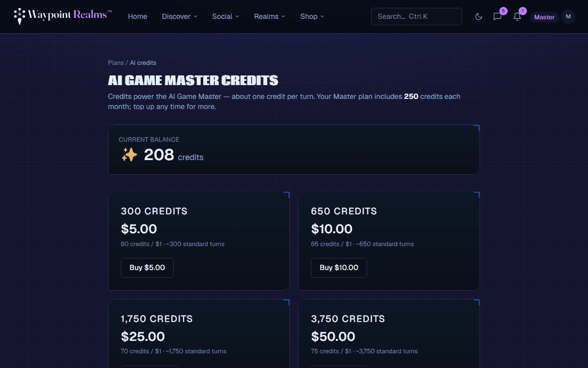This screenshot has width=588, height=368.
Task: Open notifications bell icon
Action: tap(517, 17)
